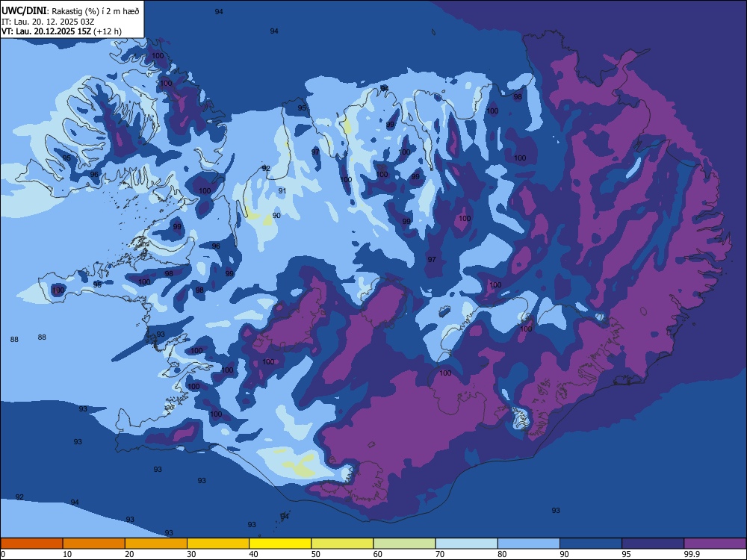The image size is (747, 560).
Task: Click the '80' tick label on the color scale
Action: pyautogui.click(x=502, y=554)
